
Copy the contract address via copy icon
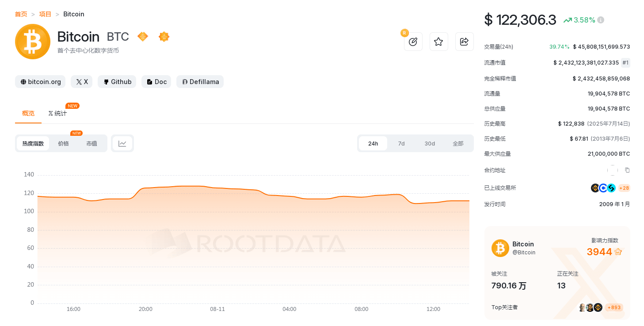[x=627, y=170]
